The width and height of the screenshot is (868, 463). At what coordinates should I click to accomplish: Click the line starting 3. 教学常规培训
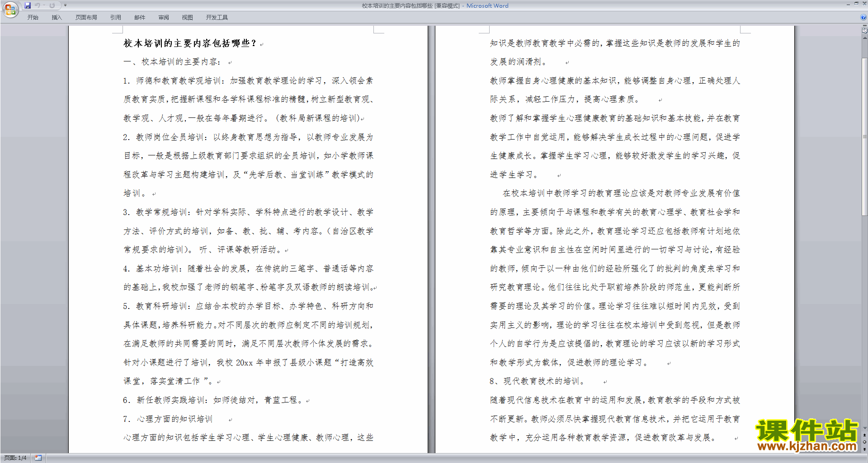tap(248, 212)
